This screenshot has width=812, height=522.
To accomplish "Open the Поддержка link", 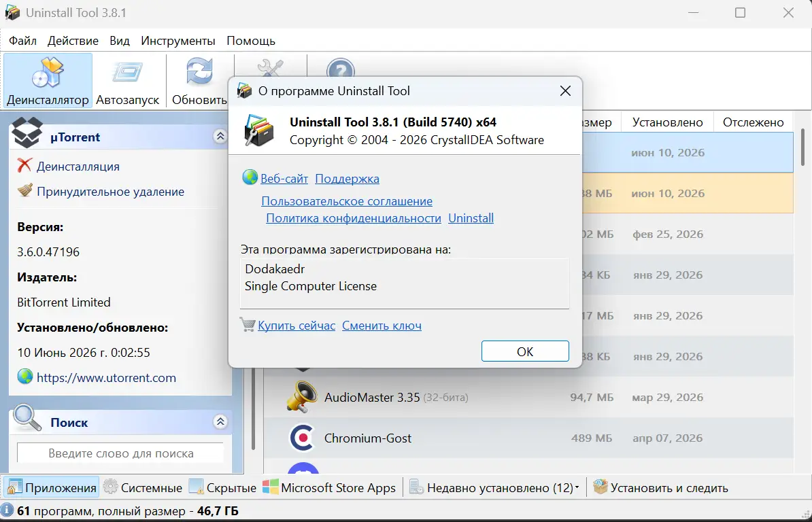I will (347, 179).
